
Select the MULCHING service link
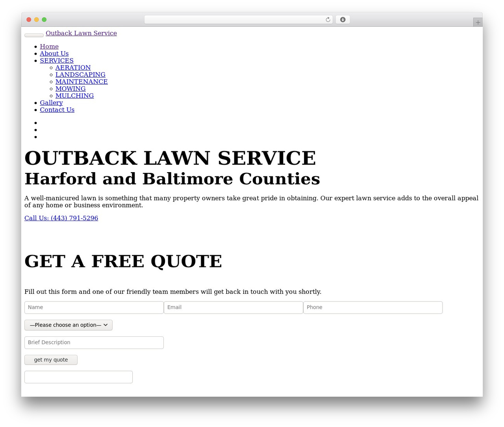[74, 96]
